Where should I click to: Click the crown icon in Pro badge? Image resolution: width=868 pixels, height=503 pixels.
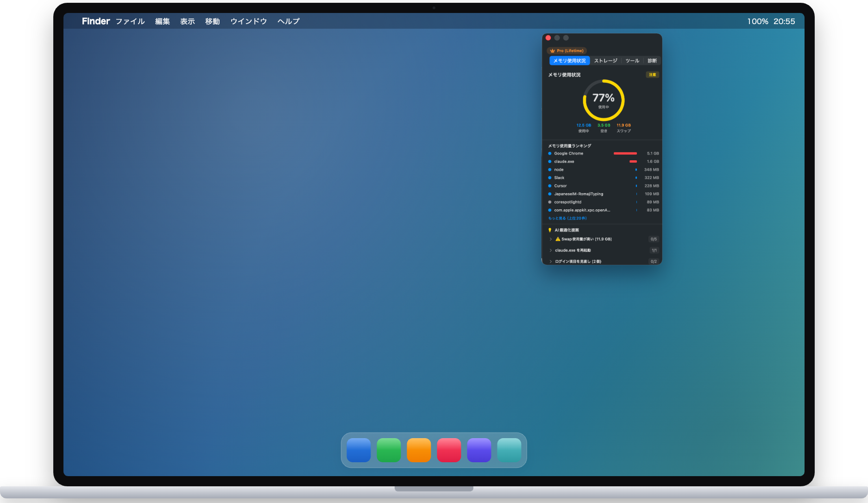[x=553, y=51]
